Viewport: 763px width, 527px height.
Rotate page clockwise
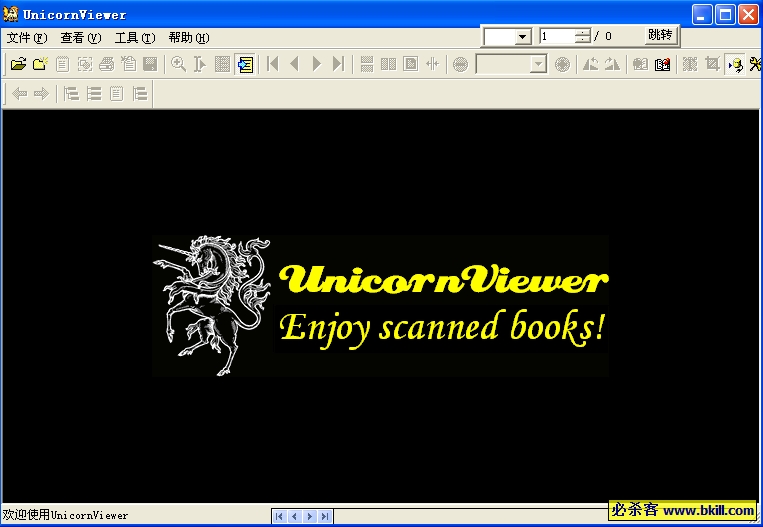pyautogui.click(x=612, y=64)
